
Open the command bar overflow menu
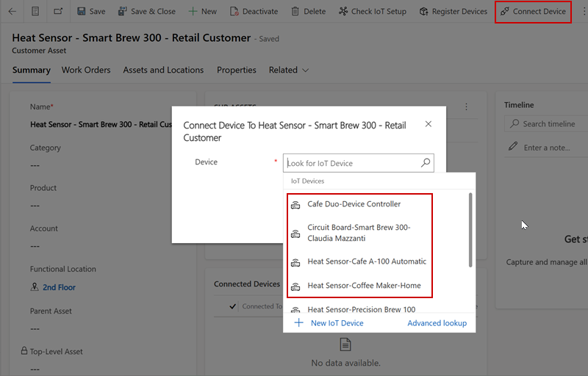tap(584, 11)
